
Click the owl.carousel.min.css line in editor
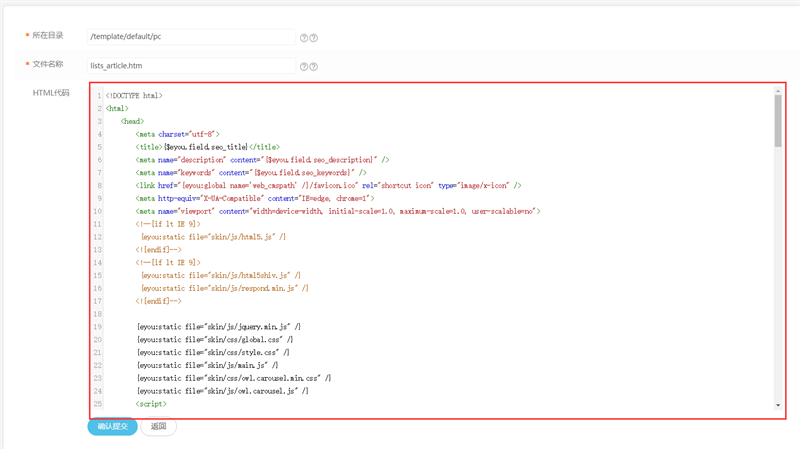coord(234,378)
